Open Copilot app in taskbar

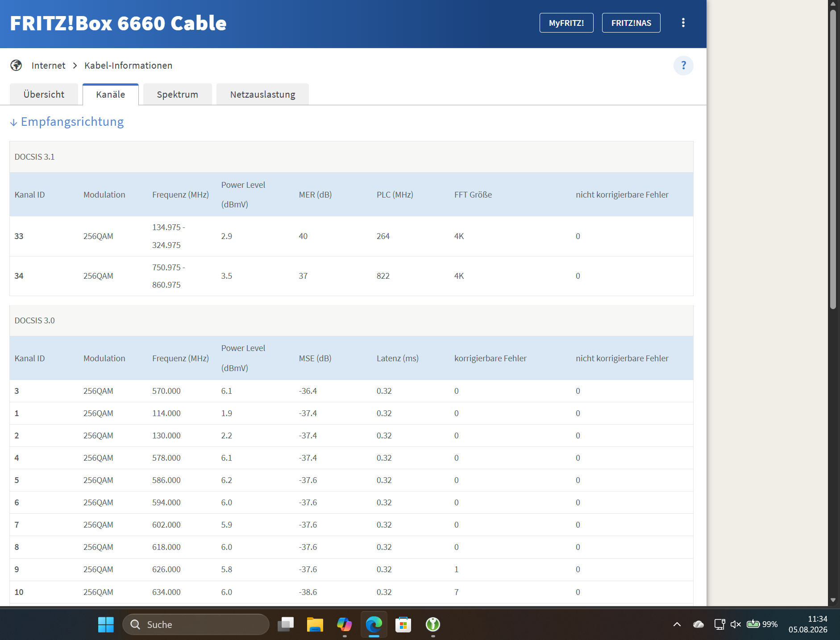[x=345, y=624]
